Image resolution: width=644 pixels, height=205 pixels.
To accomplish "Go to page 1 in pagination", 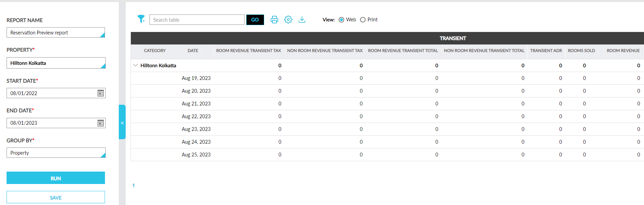I will point(134,185).
